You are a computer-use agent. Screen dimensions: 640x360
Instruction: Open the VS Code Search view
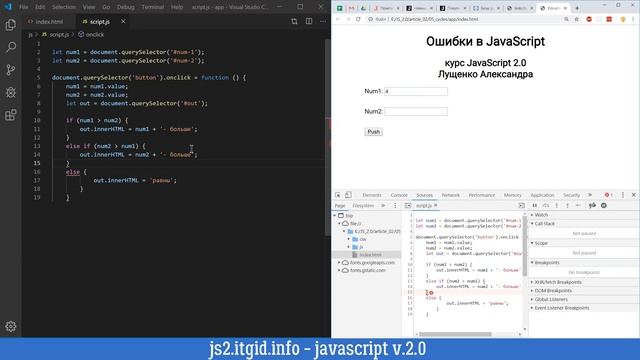coord(11,47)
